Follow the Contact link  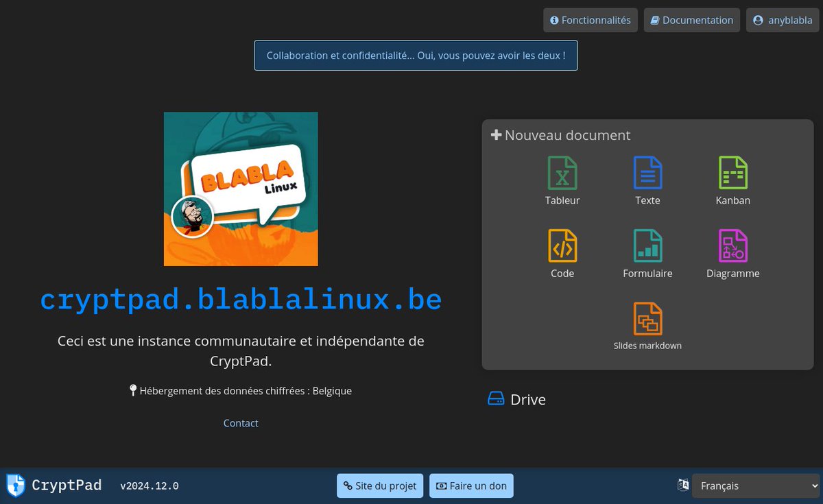click(x=241, y=423)
